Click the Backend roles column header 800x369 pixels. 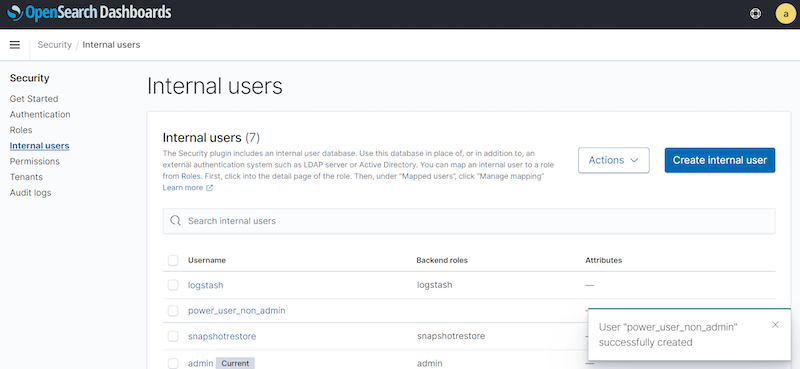pyautogui.click(x=442, y=260)
